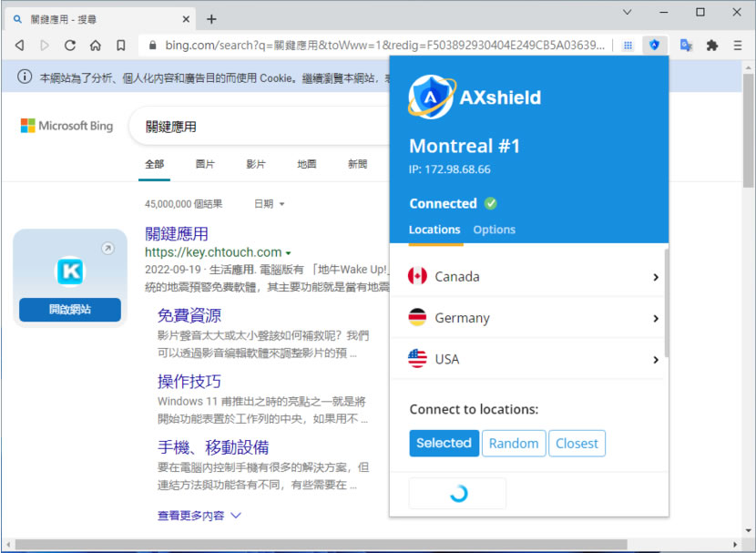Click the 45,000,000 個結果 count text

tap(183, 204)
